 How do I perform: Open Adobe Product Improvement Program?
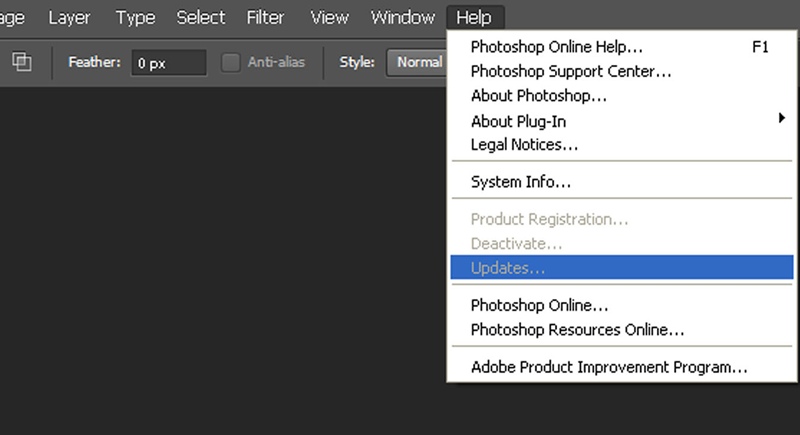click(621, 367)
